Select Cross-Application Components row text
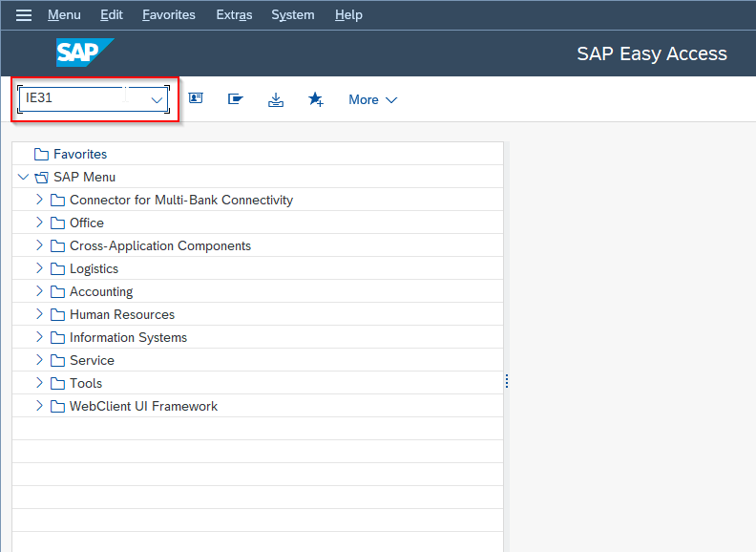The width and height of the screenshot is (756, 552). (x=160, y=246)
